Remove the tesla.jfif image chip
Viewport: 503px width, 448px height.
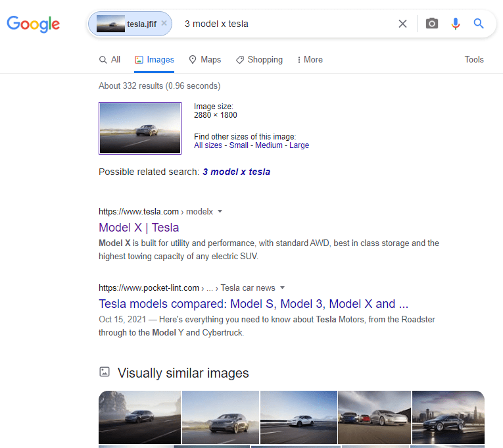164,23
